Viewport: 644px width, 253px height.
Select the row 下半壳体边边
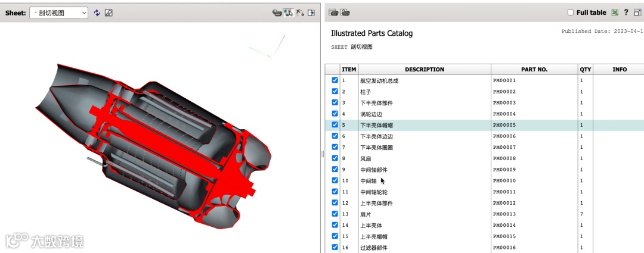coord(485,136)
